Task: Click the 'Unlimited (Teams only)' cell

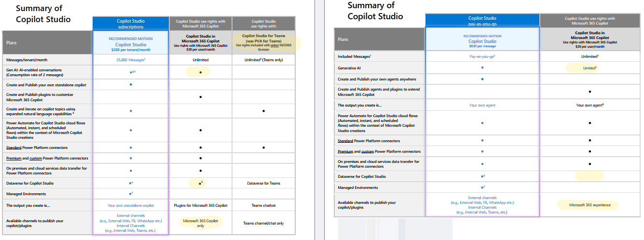Action: (x=263, y=60)
